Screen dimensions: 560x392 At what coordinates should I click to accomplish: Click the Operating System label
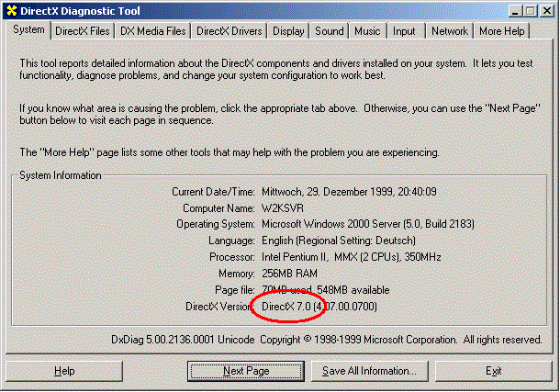pyautogui.click(x=216, y=224)
